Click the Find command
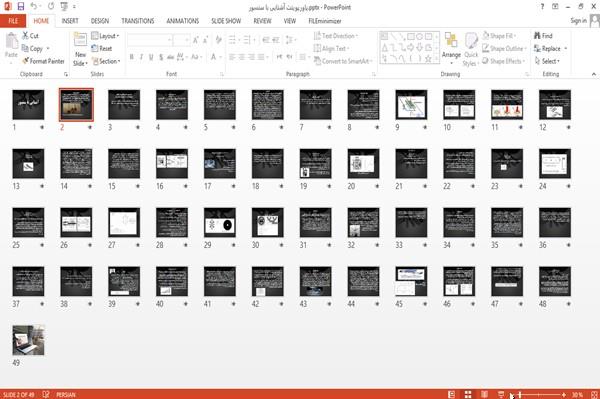Screen dimensions: 600x399 pyautogui.click(x=543, y=36)
